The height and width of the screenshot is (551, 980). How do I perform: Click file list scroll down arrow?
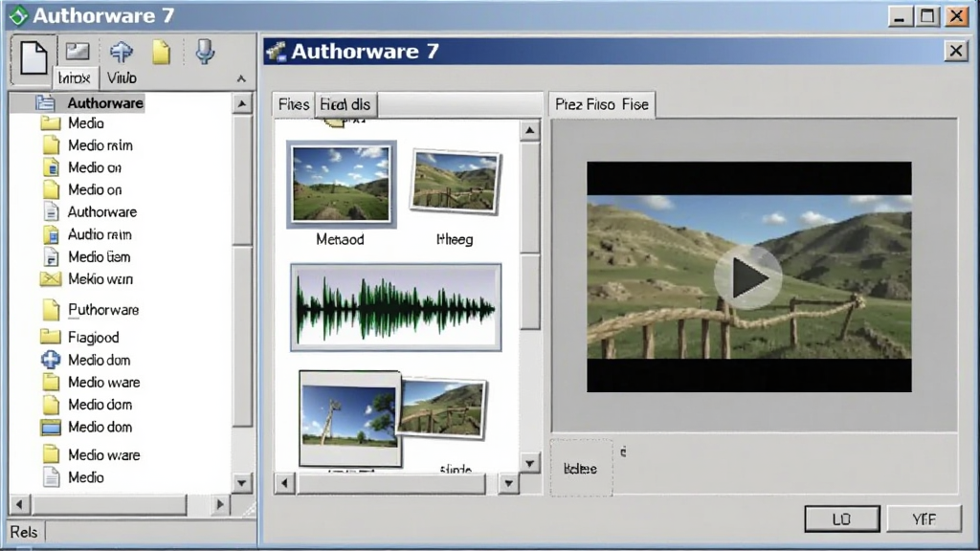pos(530,463)
